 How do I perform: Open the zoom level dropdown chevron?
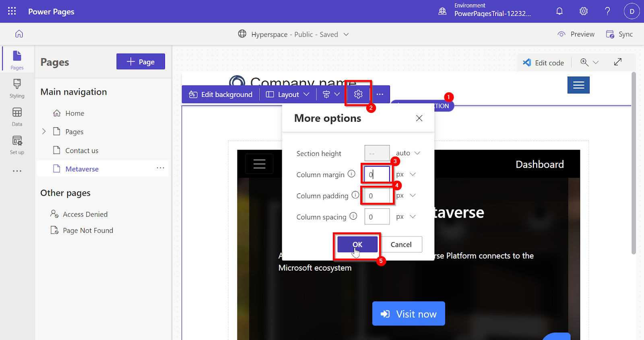(x=596, y=62)
